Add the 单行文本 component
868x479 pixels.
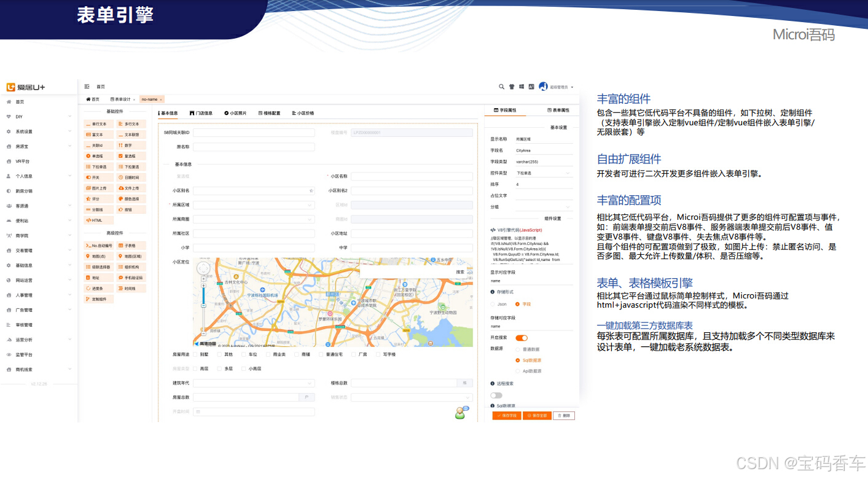click(99, 123)
